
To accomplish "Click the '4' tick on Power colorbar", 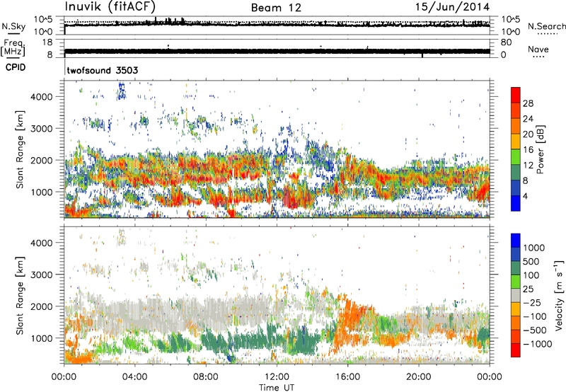I will [526, 196].
